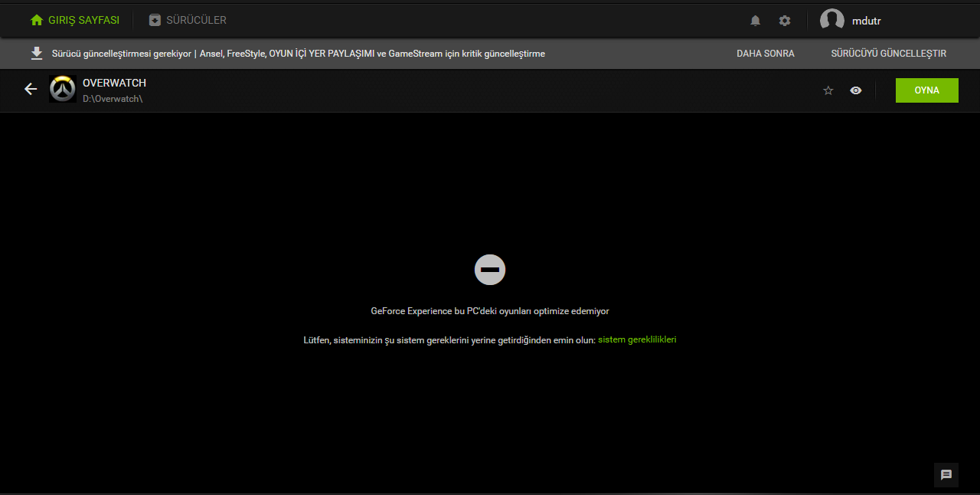Viewport: 980px width, 495px height.
Task: Click the driver update required message
Action: [x=299, y=54]
